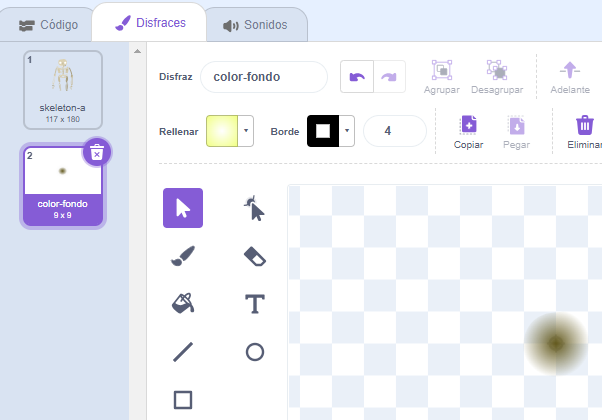Select the Eraser tool
Viewport: 602px width, 420px height.
[255, 256]
